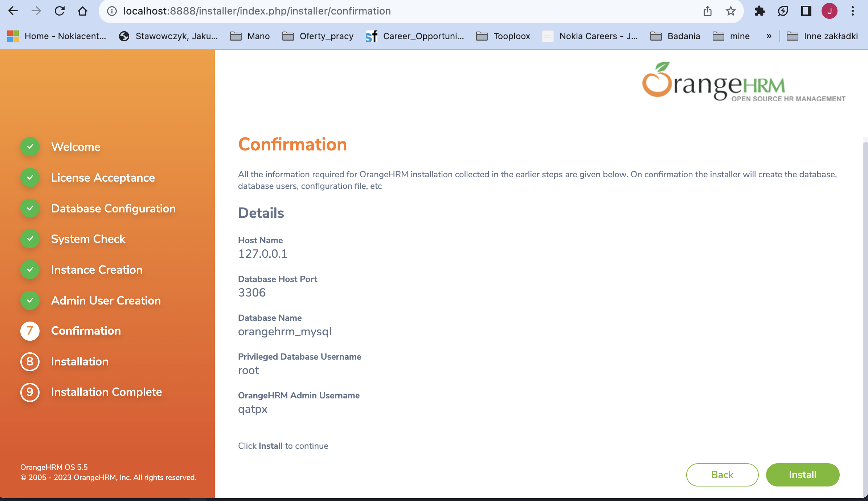Click the License Acceptance green checkmark

29,178
